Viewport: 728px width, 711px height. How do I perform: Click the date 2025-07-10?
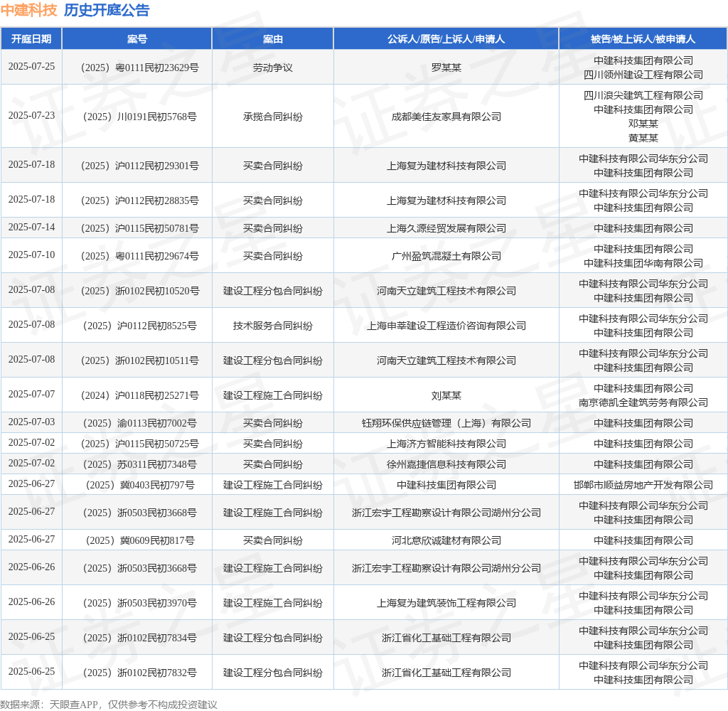(31, 255)
